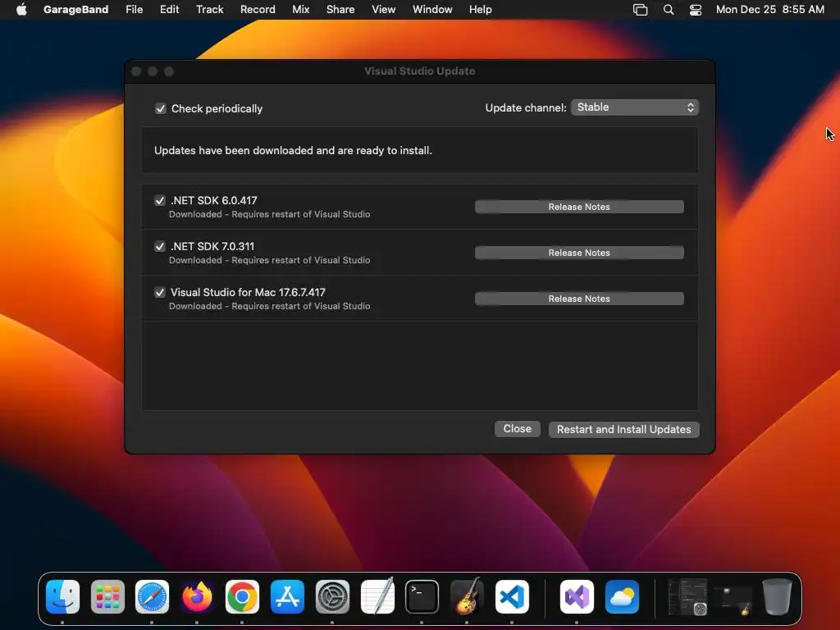View Release Notes for .NET SDK 6.0.417

tap(579, 207)
